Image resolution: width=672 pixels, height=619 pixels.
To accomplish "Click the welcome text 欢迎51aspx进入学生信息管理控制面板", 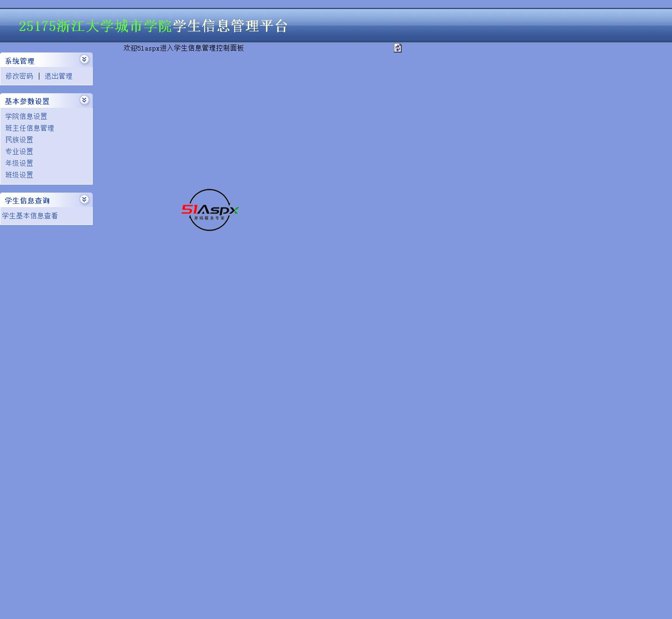I will pos(184,48).
